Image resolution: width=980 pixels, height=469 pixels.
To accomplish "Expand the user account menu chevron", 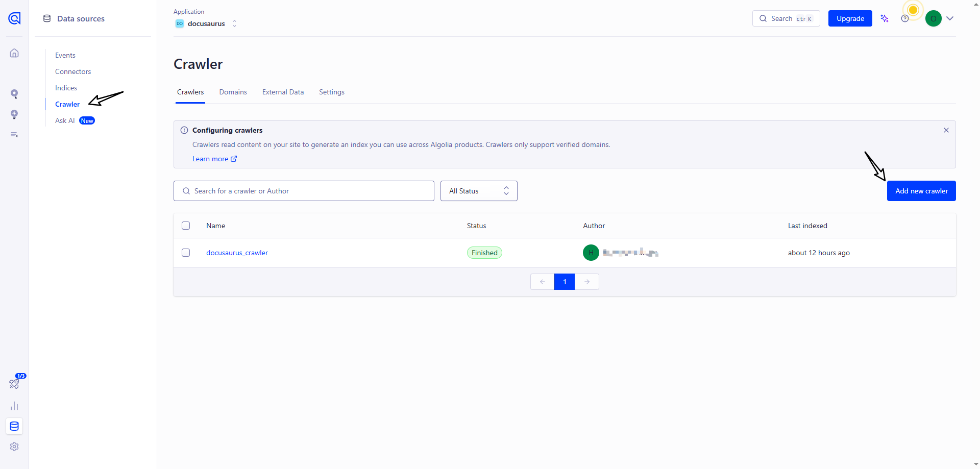I will click(950, 18).
